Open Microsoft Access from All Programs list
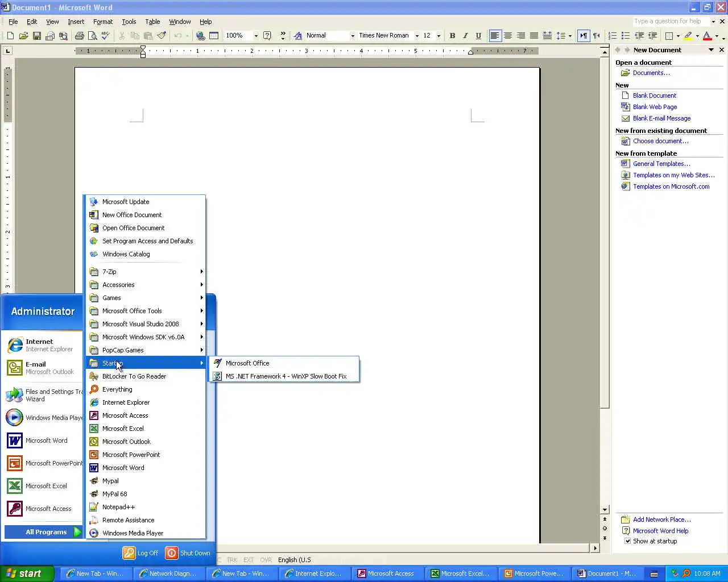The height and width of the screenshot is (582, 728). click(125, 415)
